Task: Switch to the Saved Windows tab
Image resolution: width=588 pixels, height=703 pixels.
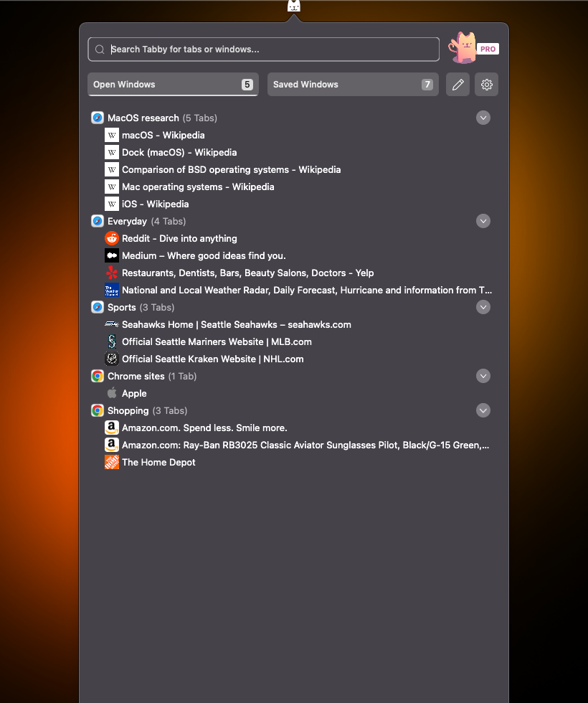Action: point(353,85)
